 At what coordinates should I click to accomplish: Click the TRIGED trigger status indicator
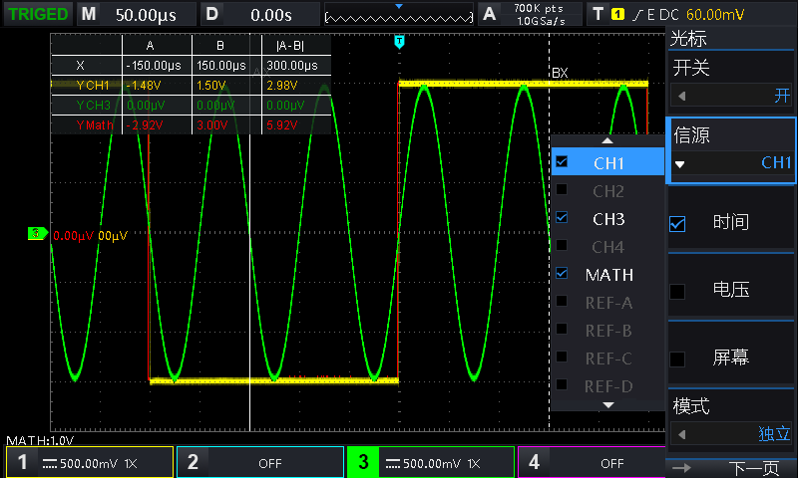pos(38,14)
